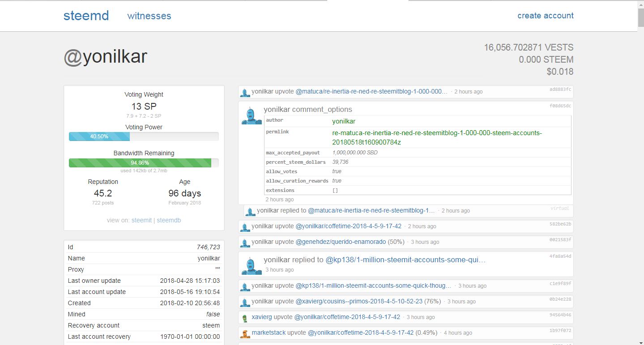The height and width of the screenshot is (345, 644).
Task: View this account on steemit
Action: coord(141,220)
